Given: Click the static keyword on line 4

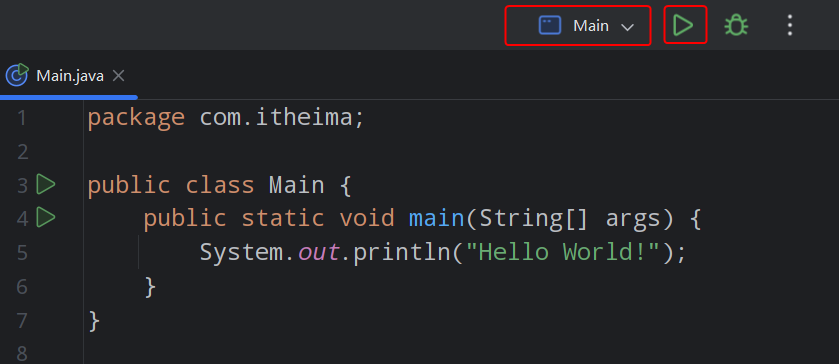Looking at the screenshot, I should point(283,218).
